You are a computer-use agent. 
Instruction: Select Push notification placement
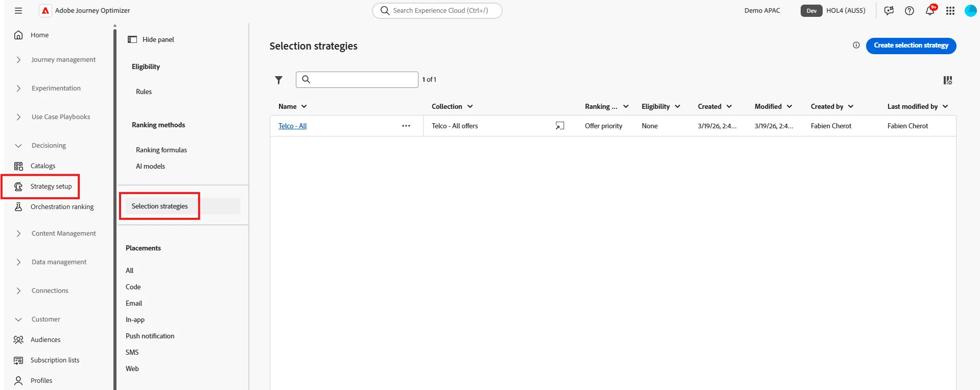[150, 336]
